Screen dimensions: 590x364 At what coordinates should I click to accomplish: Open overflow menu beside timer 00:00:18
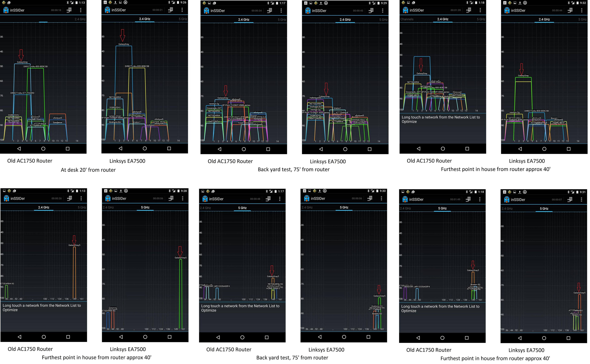[81, 10]
